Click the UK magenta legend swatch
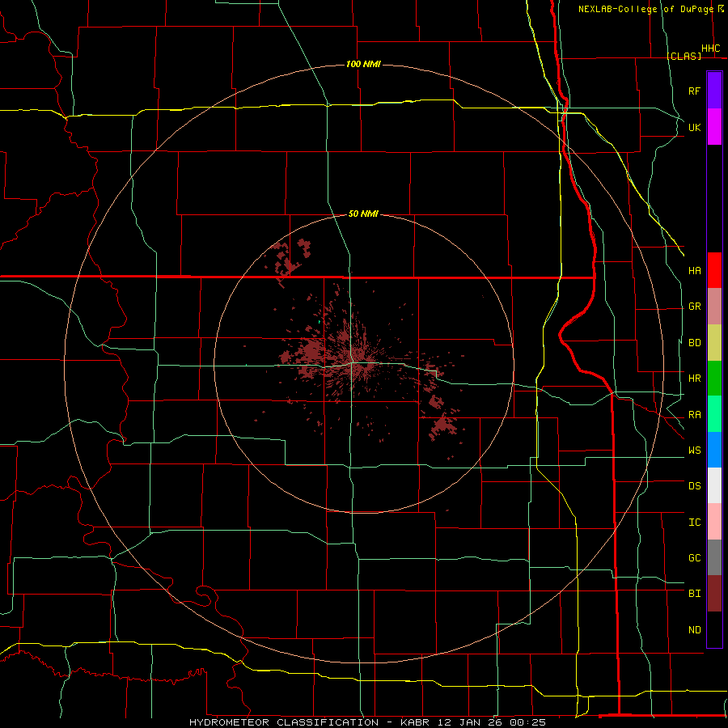This screenshot has width=728, height=728. click(714, 127)
